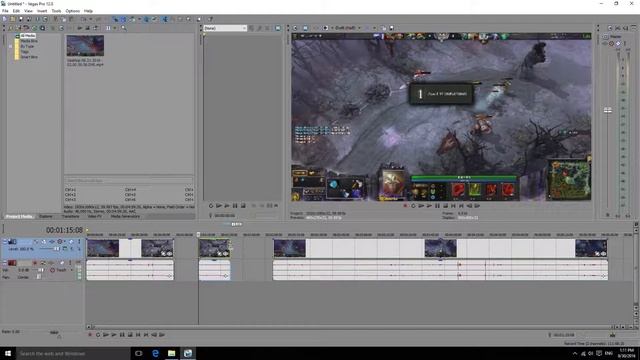Open the File menu

point(5,11)
